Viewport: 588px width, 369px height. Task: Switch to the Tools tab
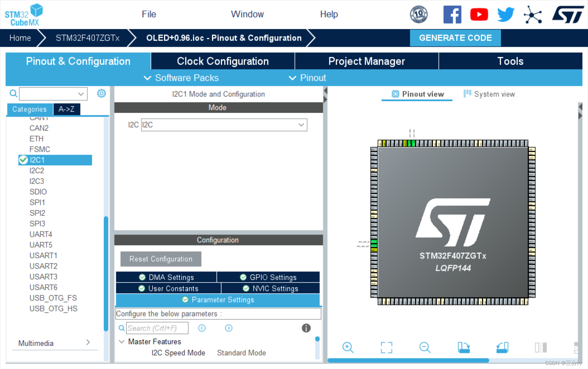511,61
